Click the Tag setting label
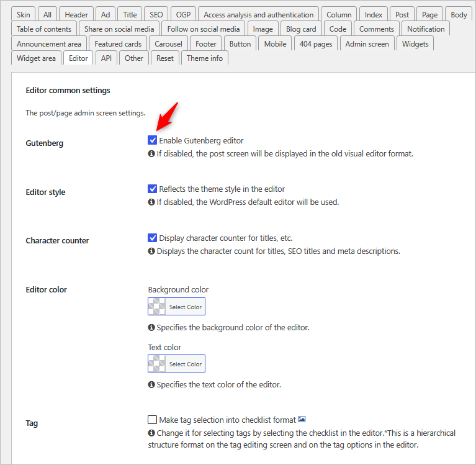Viewport: 476px width, 465px height. [x=32, y=423]
